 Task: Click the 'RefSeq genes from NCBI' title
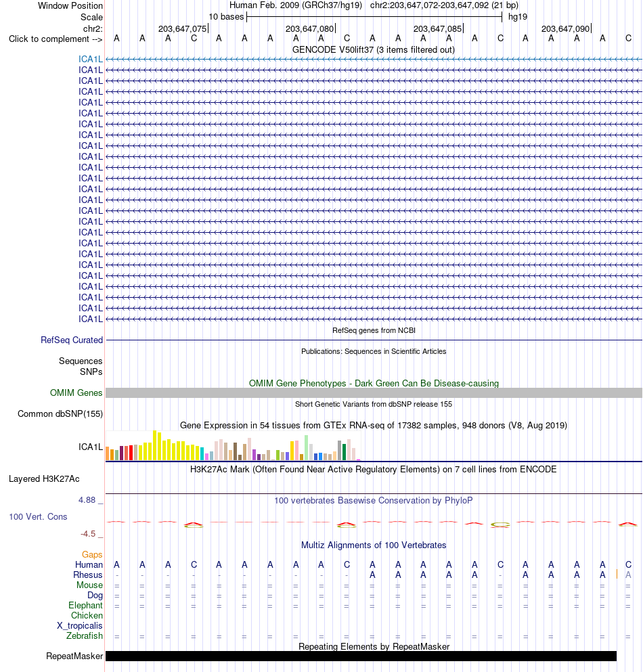pyautogui.click(x=374, y=330)
